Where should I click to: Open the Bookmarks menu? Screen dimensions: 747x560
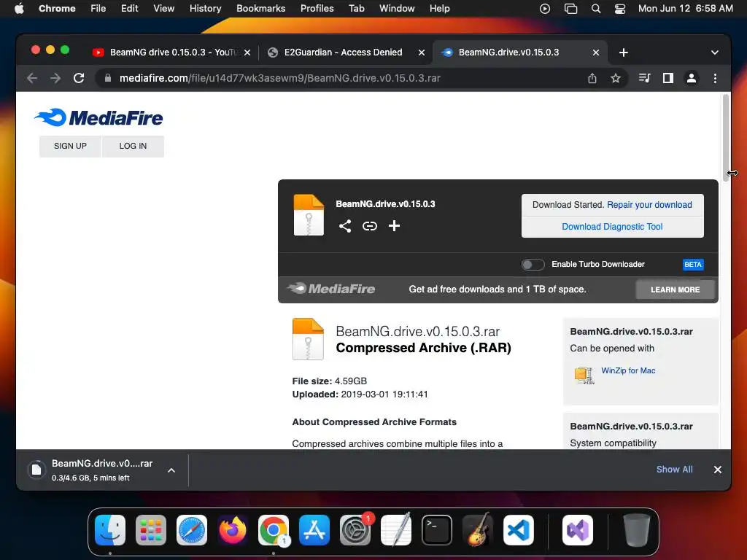[x=260, y=9]
